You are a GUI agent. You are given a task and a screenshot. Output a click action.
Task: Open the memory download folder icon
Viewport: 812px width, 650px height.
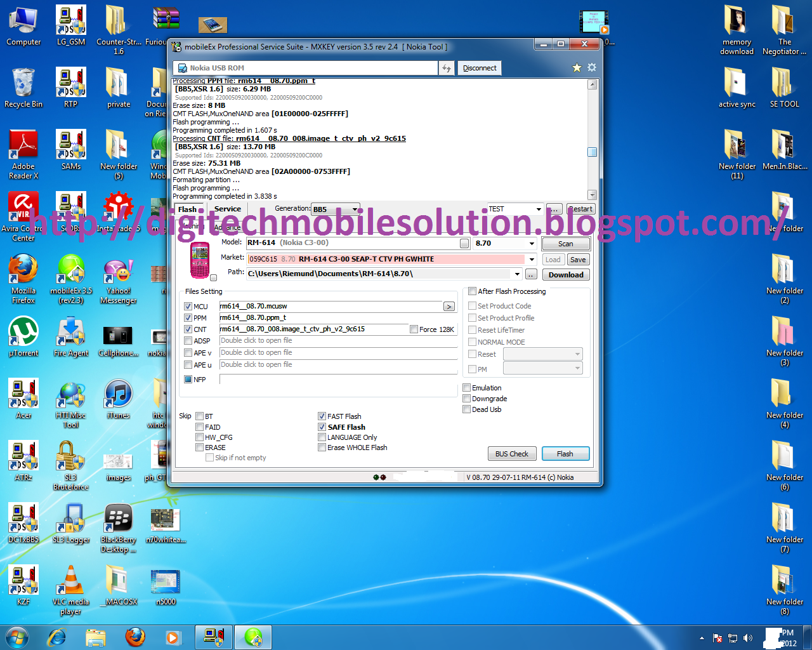point(737,30)
